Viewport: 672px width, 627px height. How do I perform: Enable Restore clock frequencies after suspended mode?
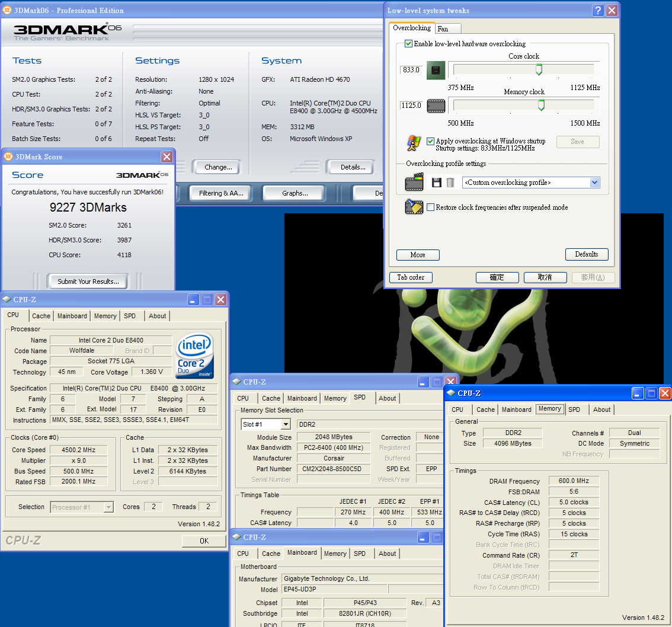click(431, 207)
